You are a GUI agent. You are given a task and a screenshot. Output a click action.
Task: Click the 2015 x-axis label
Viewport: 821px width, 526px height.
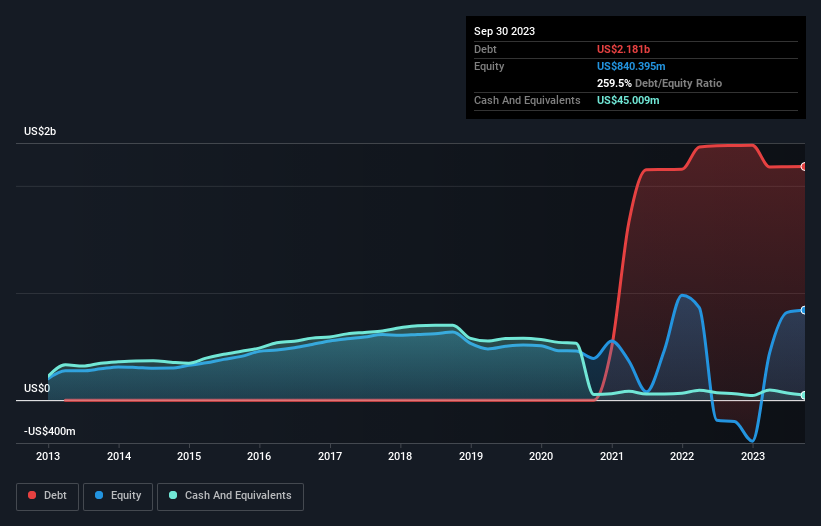[189, 456]
